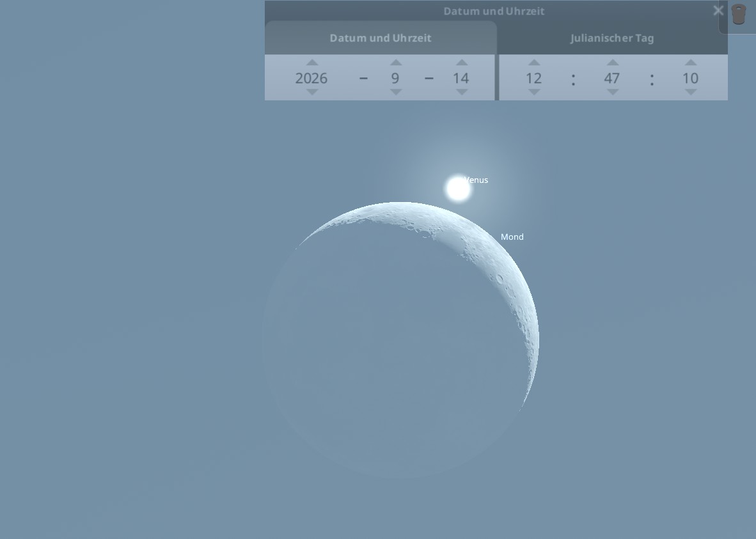Click the up arrow above month 9

pyautogui.click(x=396, y=63)
